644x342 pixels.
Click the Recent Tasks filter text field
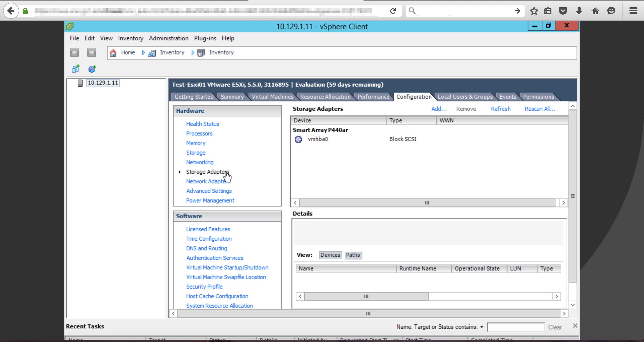tap(516, 327)
